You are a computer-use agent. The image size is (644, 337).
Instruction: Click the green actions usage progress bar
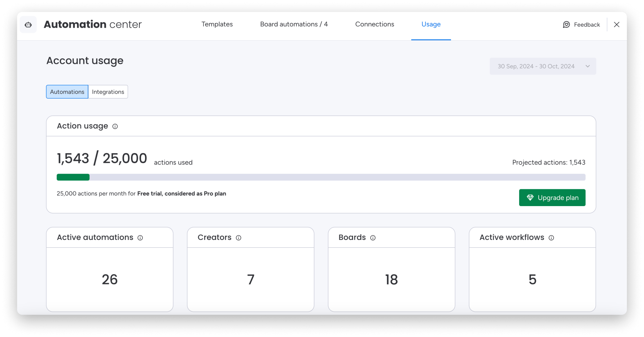[73, 177]
